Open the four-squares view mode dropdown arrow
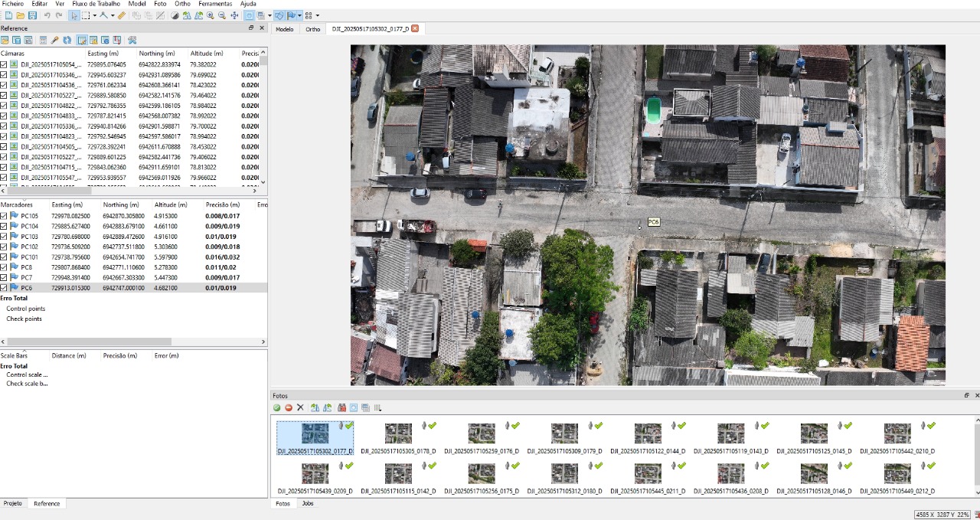 tap(317, 15)
